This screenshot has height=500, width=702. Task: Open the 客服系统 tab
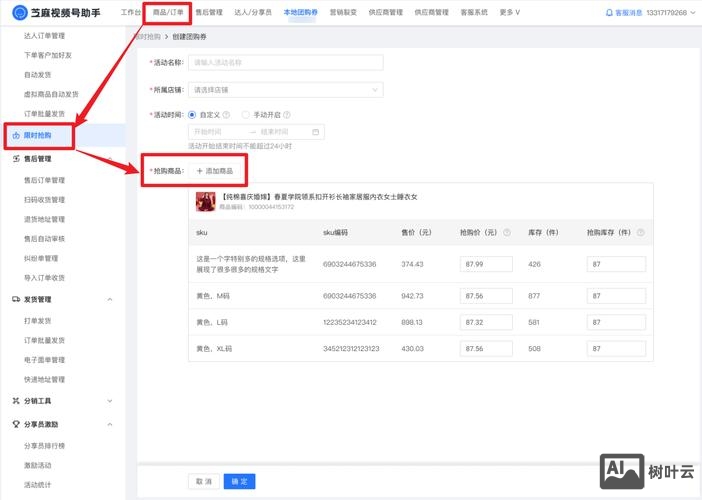474,13
